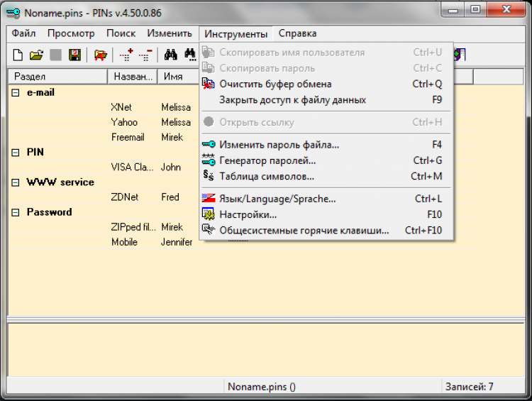Collapse the e-mail section
The width and height of the screenshot is (532, 401).
coord(16,92)
